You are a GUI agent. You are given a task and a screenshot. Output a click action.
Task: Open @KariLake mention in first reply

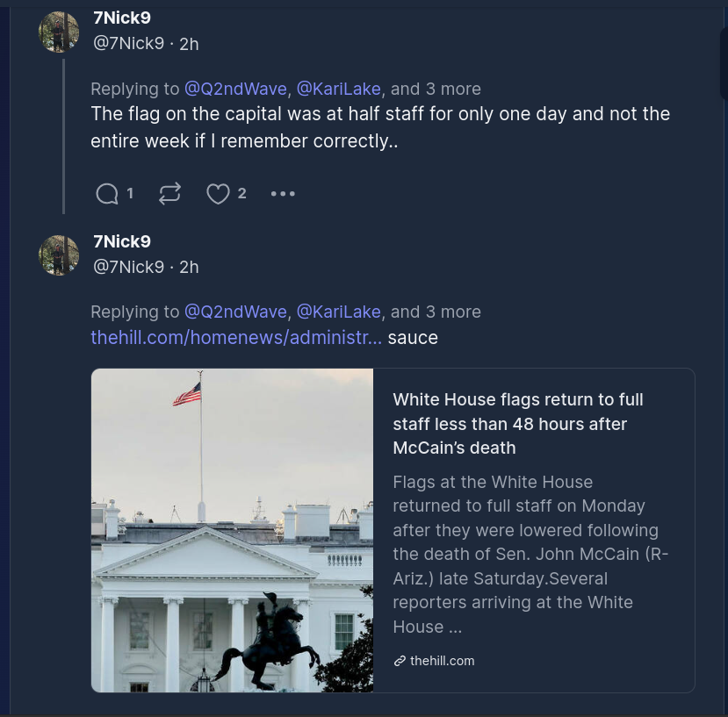pyautogui.click(x=338, y=89)
